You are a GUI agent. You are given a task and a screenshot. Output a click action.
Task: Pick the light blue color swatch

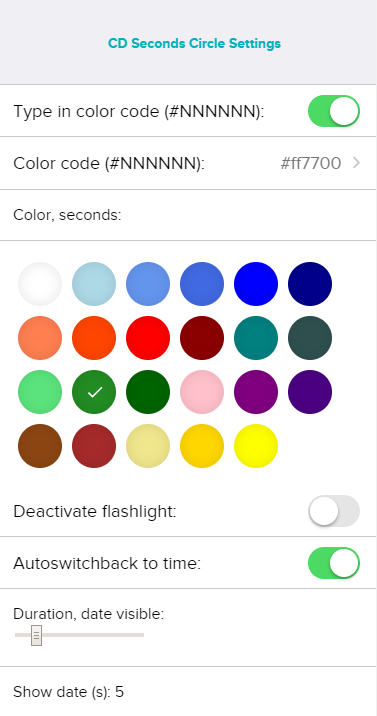coord(94,284)
